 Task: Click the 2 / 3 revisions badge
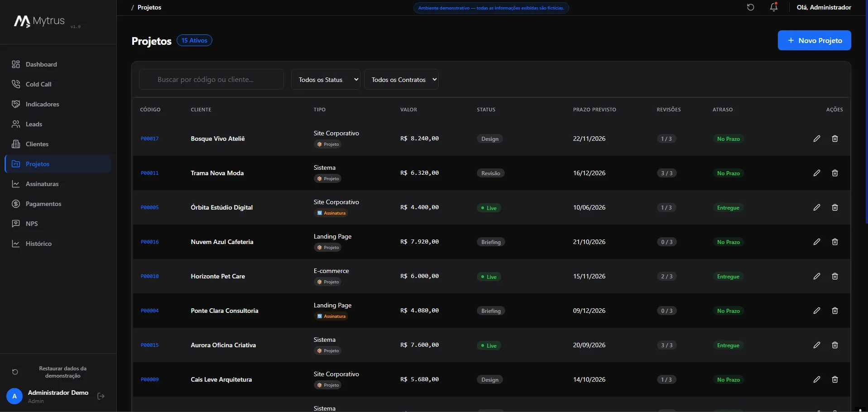(667, 276)
